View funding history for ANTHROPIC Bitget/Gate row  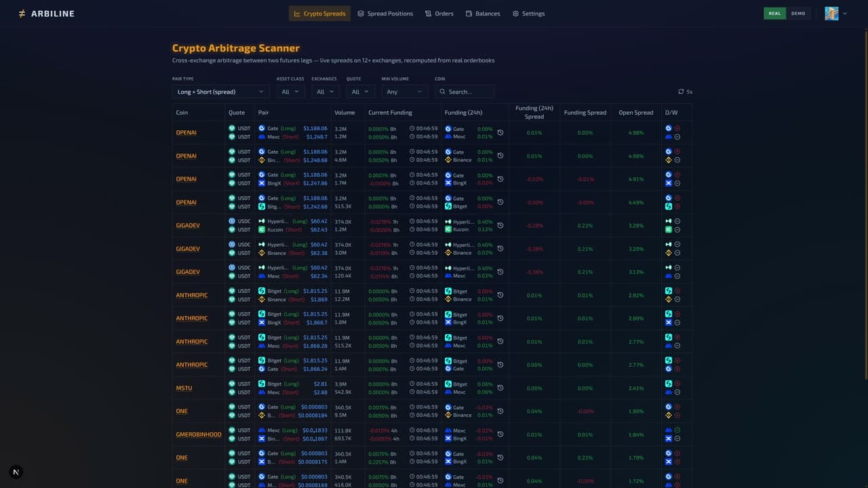[x=500, y=365]
